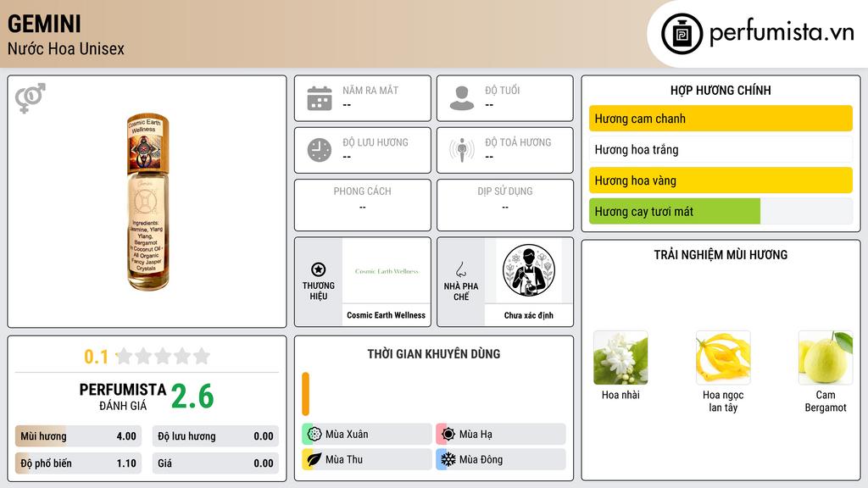Select the Hương cam chanh accord bar

721,119
